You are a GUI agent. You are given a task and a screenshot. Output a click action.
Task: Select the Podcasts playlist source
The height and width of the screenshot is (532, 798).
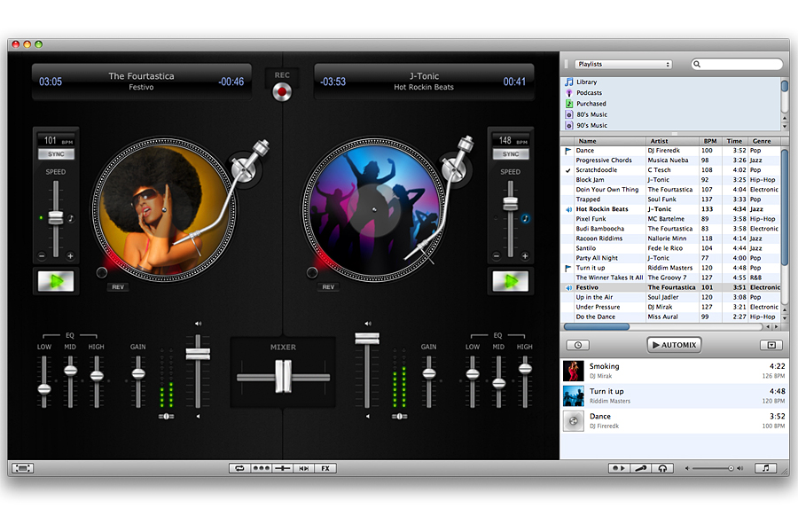[x=589, y=93]
